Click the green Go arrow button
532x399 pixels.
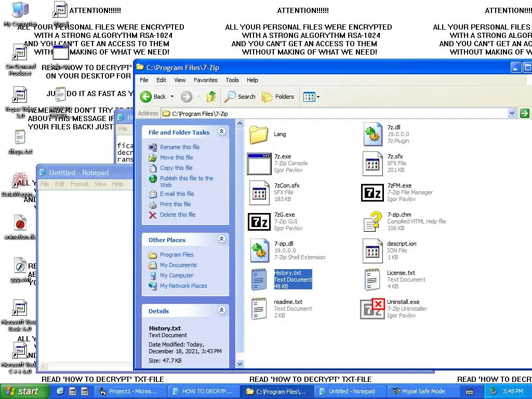click(x=525, y=113)
